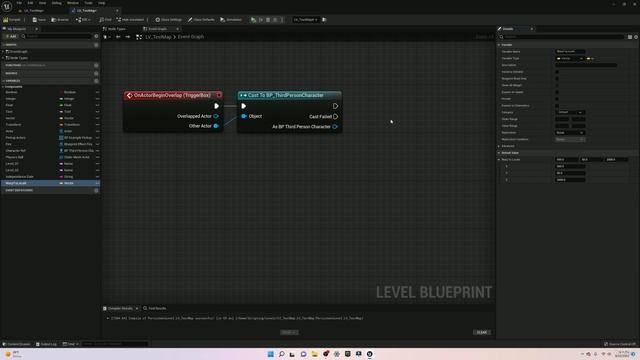Click the CLEAR button in Compiler Results
Image resolution: width=640 pixels, height=360 pixels.
(x=482, y=332)
